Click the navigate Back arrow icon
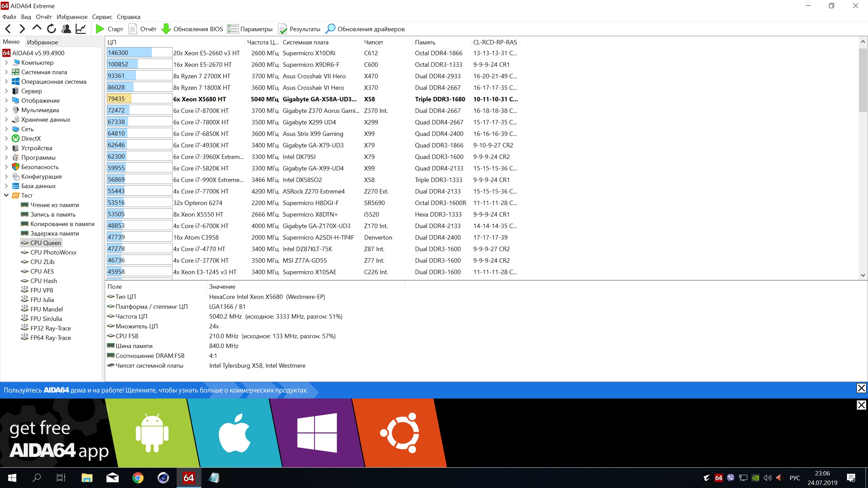Screen dimensions: 868x488 tap(8, 29)
